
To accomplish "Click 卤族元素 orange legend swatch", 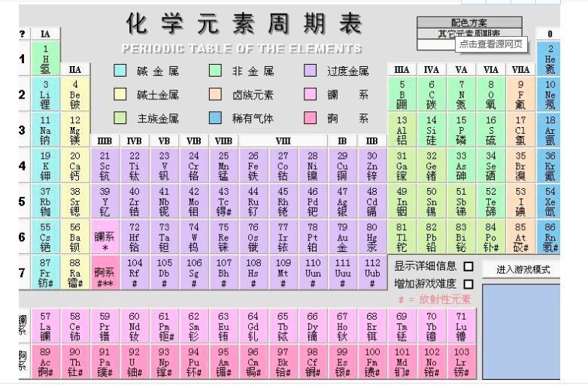I will [x=215, y=94].
